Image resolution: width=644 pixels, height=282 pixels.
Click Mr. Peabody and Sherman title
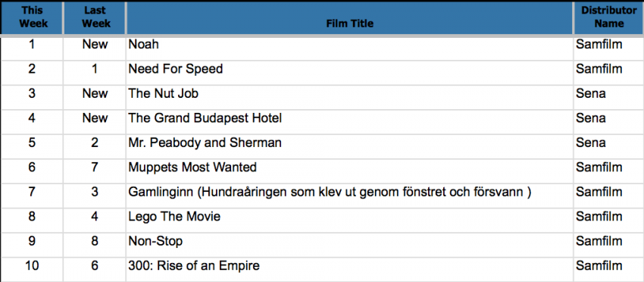coord(205,143)
